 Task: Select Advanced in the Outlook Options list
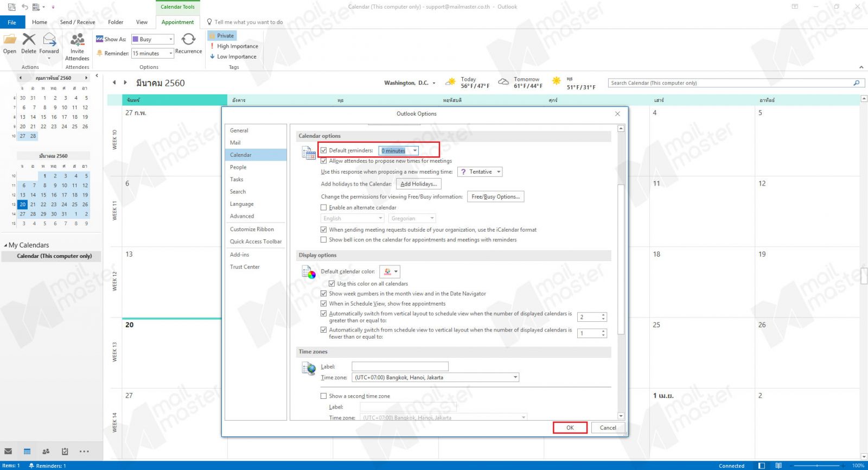pyautogui.click(x=256, y=216)
